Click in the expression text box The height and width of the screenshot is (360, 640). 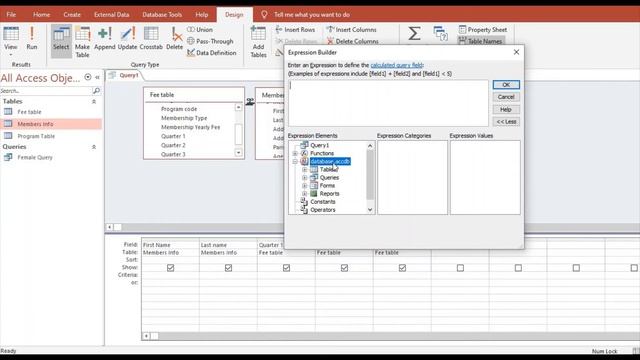(388, 103)
